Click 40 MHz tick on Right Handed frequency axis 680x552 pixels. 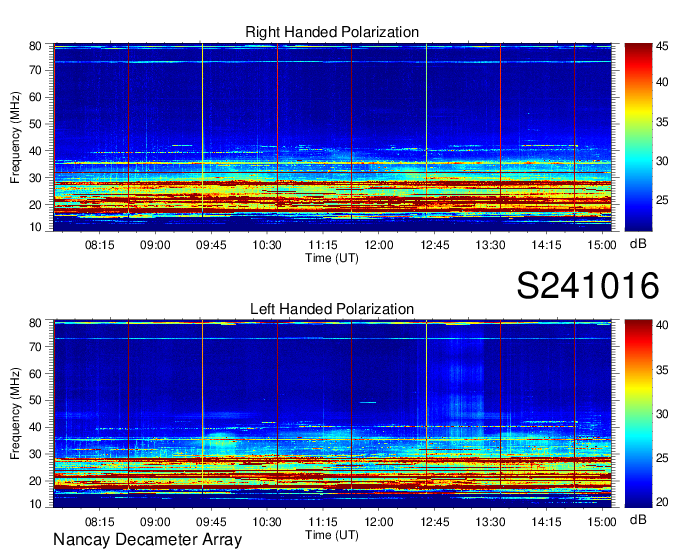point(35,151)
